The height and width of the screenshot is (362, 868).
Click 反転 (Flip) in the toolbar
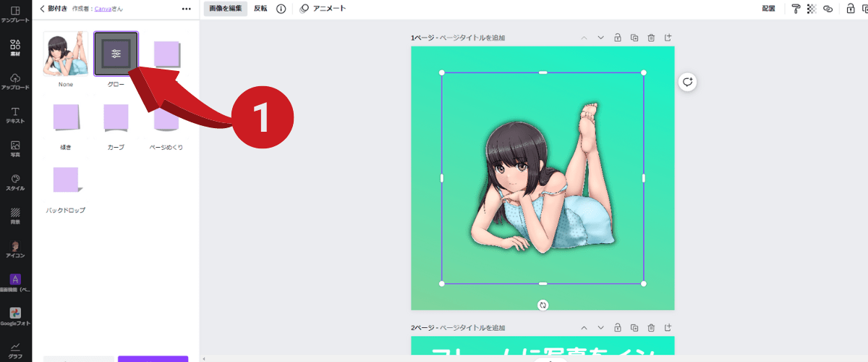[x=260, y=9]
